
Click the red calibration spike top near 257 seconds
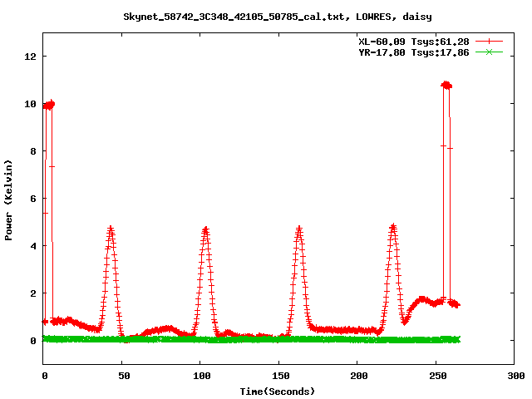[x=446, y=85]
